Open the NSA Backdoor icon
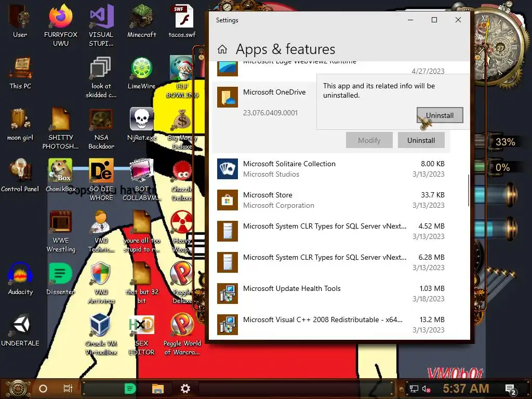The height and width of the screenshot is (399, 532). (x=101, y=129)
